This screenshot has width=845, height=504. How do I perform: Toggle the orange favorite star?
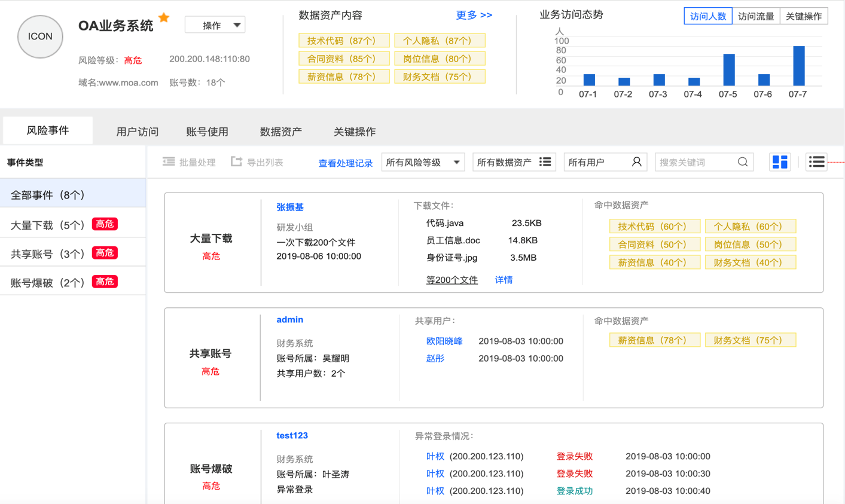coord(164,18)
